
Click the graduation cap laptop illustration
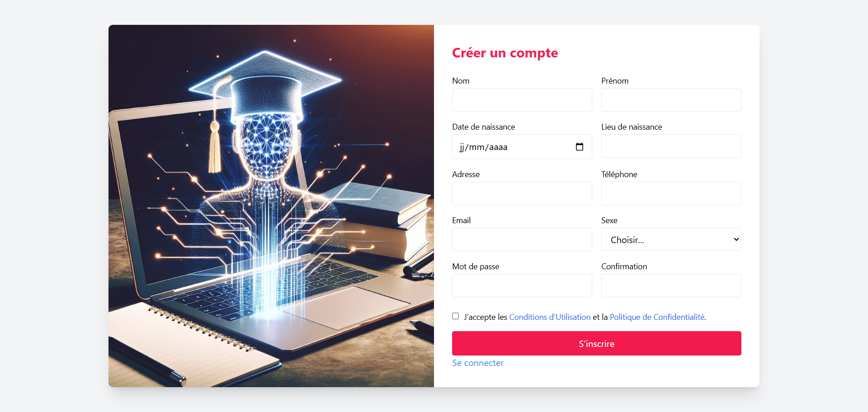271,206
